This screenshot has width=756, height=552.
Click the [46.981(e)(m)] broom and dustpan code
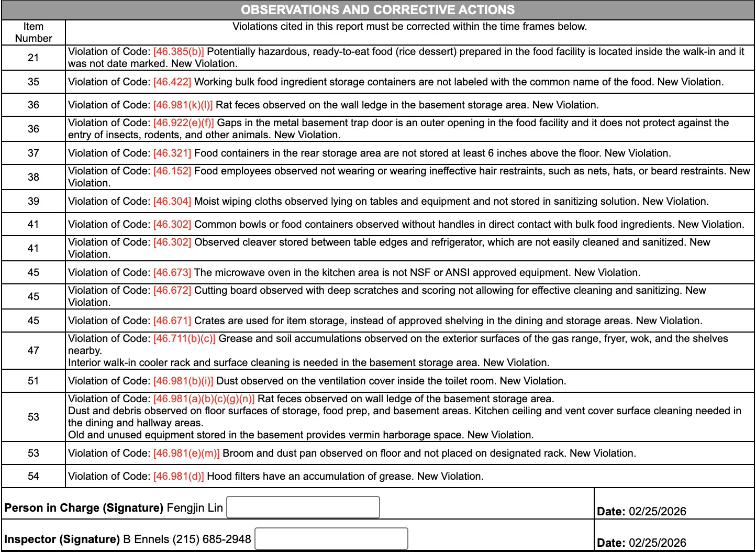coord(186,453)
